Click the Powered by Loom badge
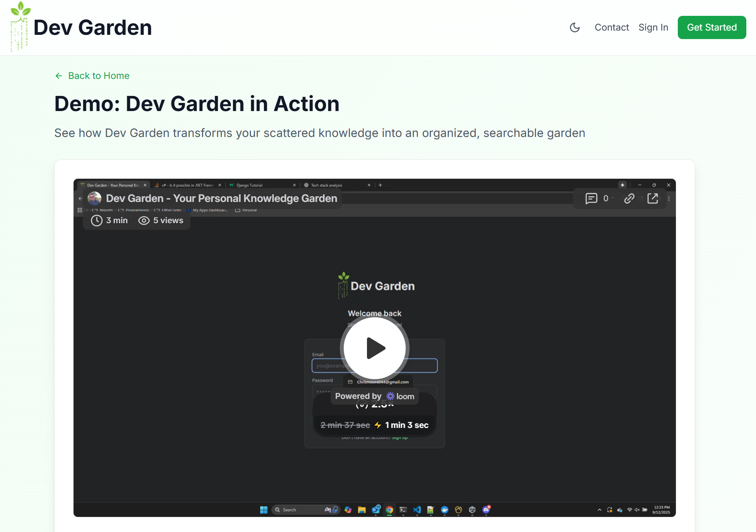Screen dimensions: 756x532 pyautogui.click(x=374, y=396)
